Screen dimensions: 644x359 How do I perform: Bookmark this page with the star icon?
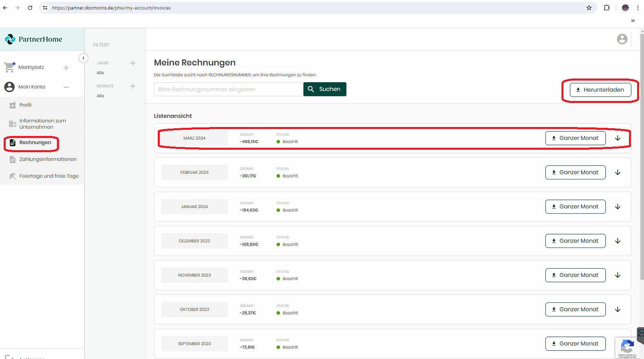coord(589,8)
